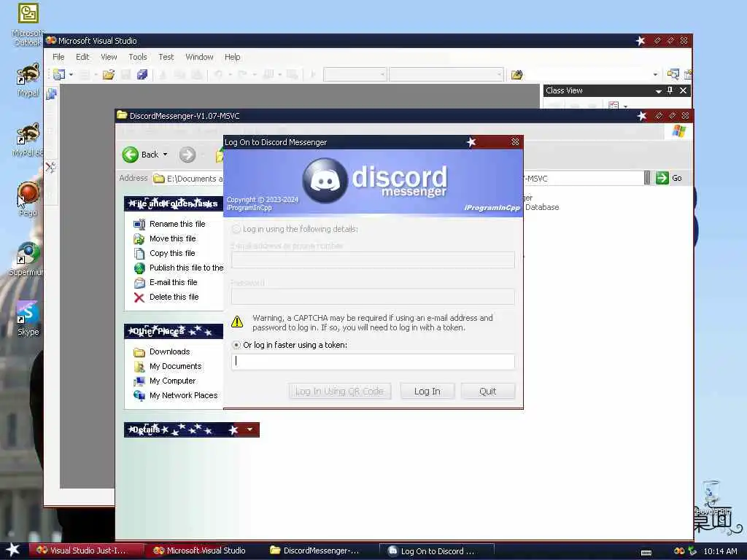Click the Windows flag logo in Explorer
The image size is (747, 560).
(x=679, y=131)
